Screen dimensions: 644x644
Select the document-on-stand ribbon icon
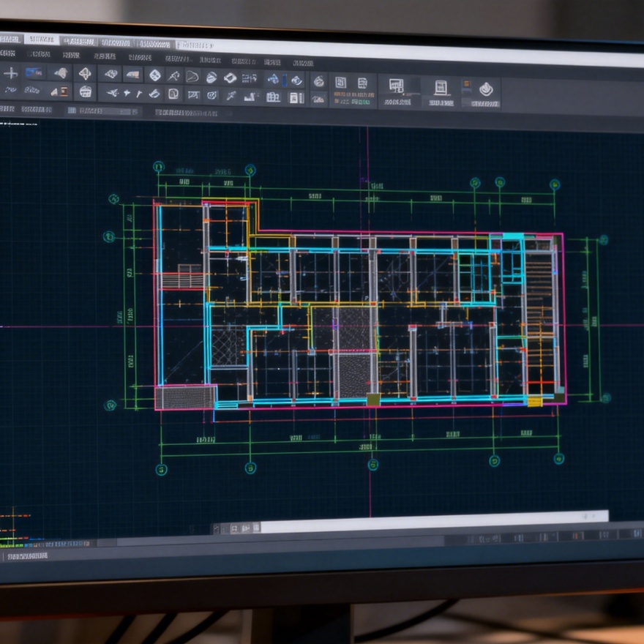441,88
